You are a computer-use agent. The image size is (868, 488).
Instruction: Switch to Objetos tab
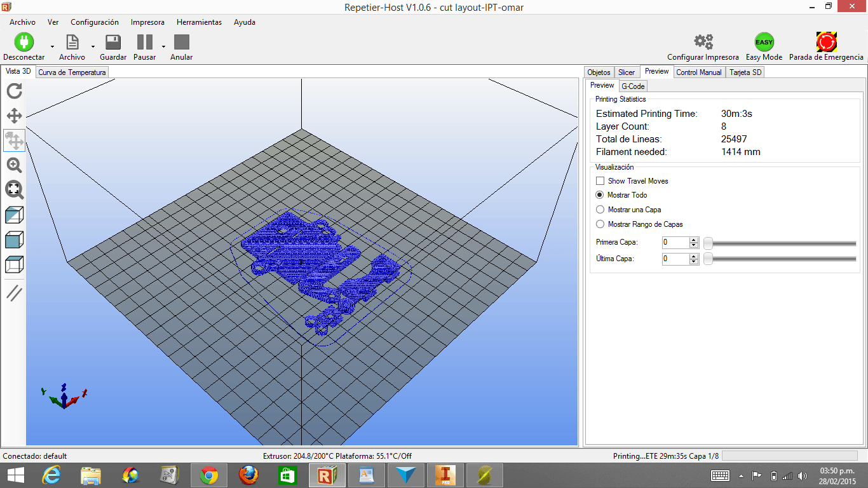point(599,72)
